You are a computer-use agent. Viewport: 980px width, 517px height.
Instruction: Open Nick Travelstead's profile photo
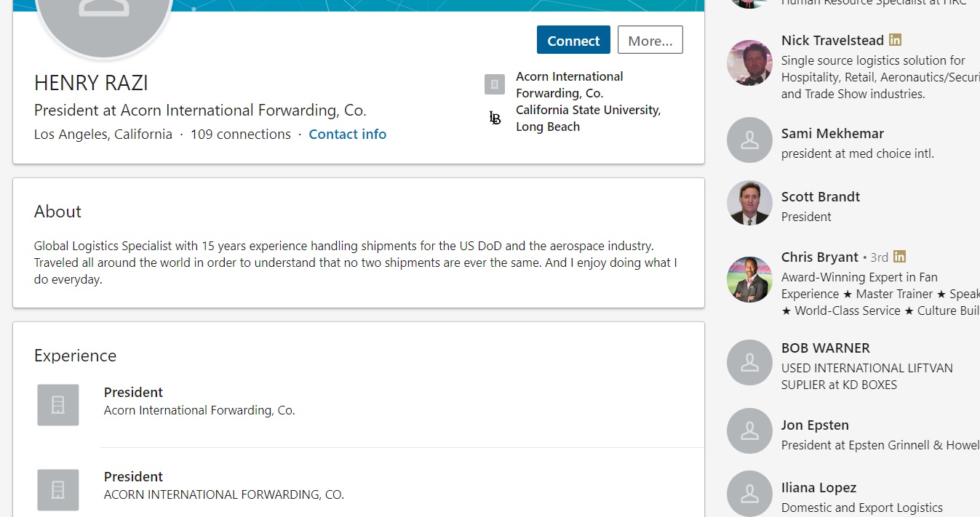(749, 63)
